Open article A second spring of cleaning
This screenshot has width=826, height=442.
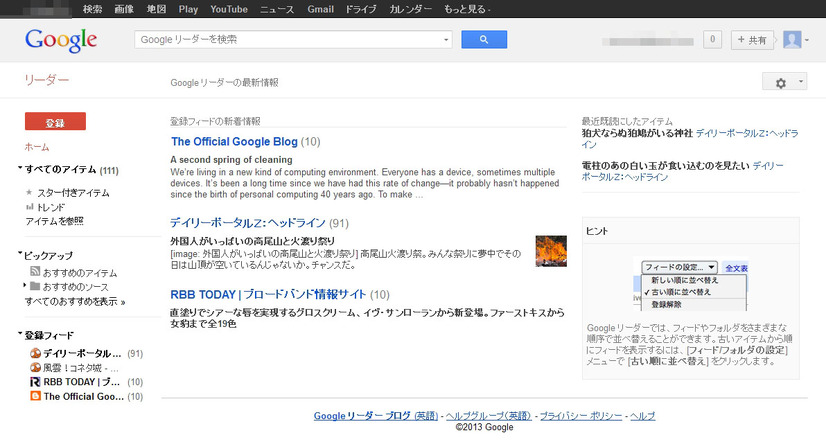click(x=231, y=160)
